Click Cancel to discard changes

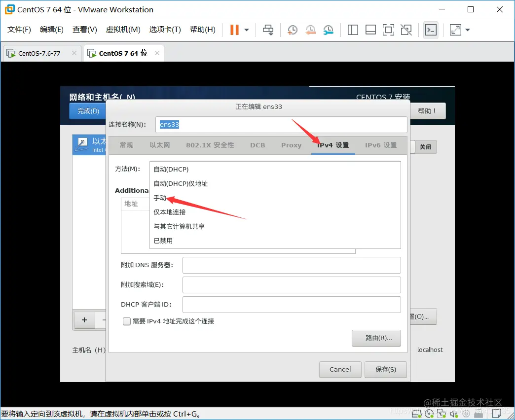coord(340,369)
